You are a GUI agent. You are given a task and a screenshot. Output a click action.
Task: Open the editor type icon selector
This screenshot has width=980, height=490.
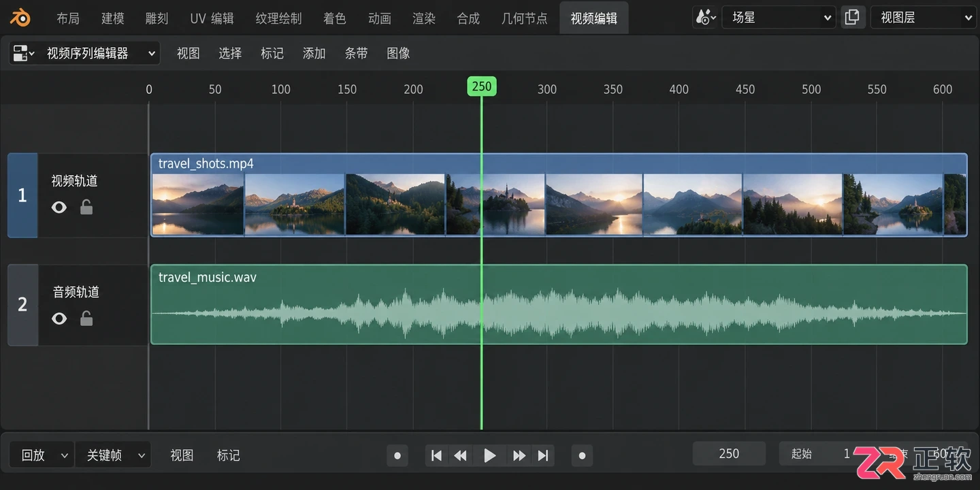23,53
